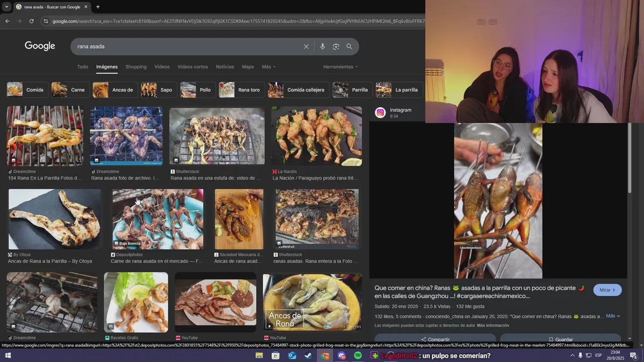644x362 pixels.
Task: Search by image with Google Lens
Action: [336, 47]
